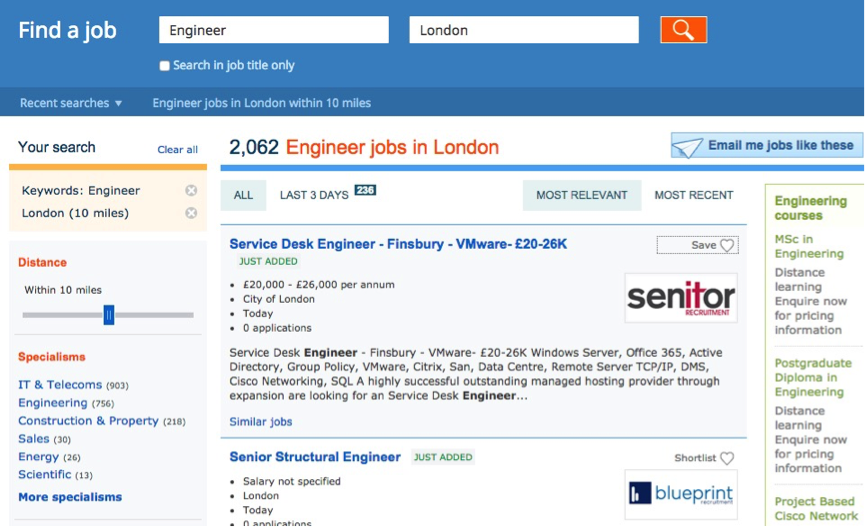This screenshot has height=527, width=865.
Task: Sort results by MOST RECENT
Action: point(694,195)
